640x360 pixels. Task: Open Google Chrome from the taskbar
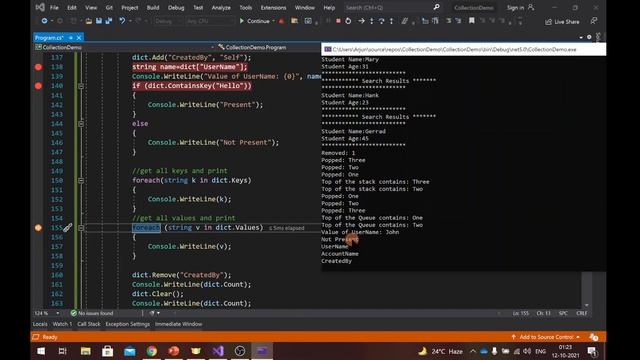152,351
